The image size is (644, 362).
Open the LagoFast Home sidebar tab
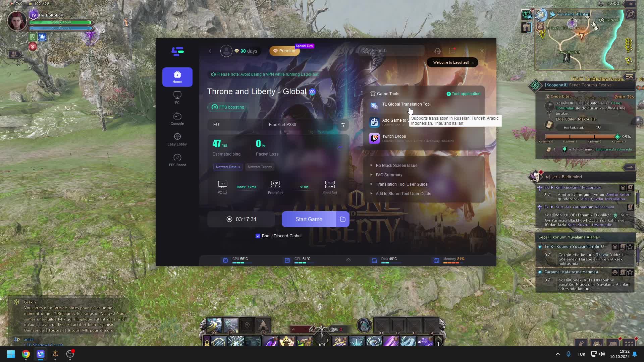(x=177, y=77)
